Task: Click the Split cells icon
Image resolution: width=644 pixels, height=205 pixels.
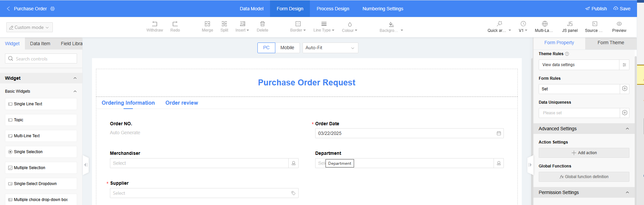Action: point(224,24)
